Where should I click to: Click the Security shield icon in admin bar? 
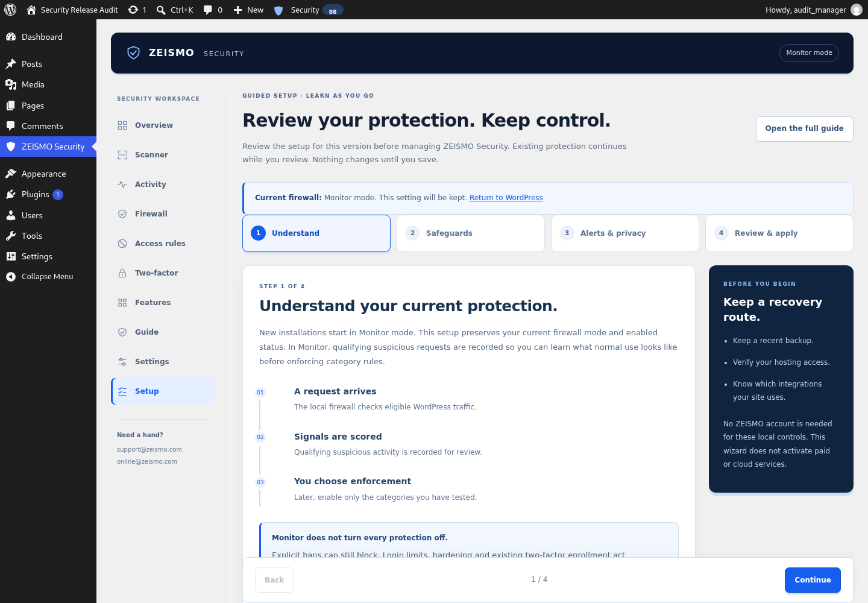tap(278, 10)
